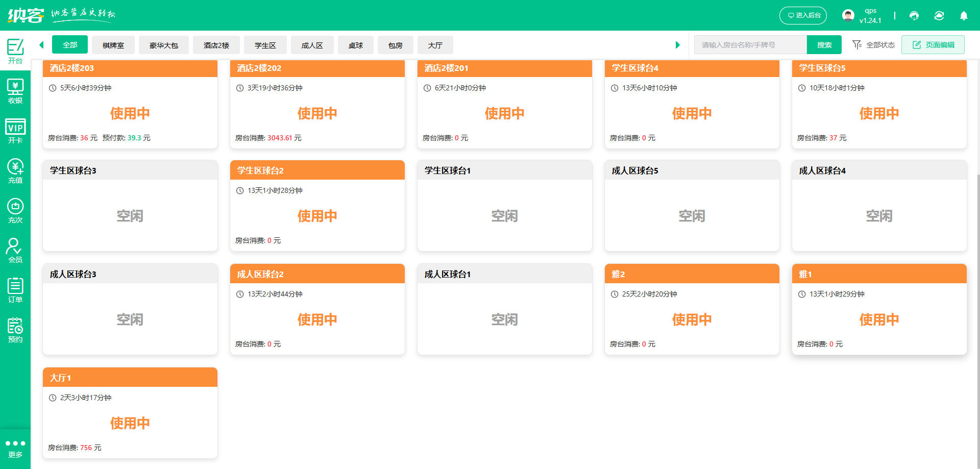The width and height of the screenshot is (980, 469).
Task: Focus the room name search field
Action: coord(750,45)
